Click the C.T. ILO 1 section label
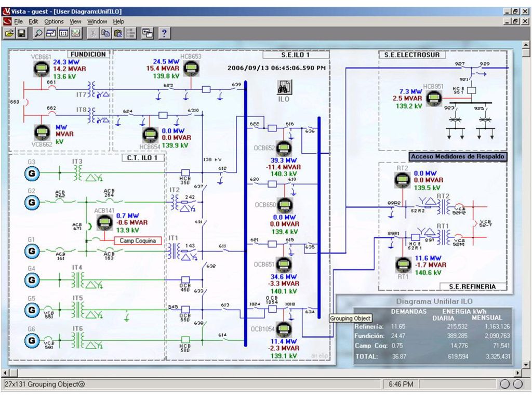Image resolution: width=532 pixels, height=399 pixels. point(142,158)
